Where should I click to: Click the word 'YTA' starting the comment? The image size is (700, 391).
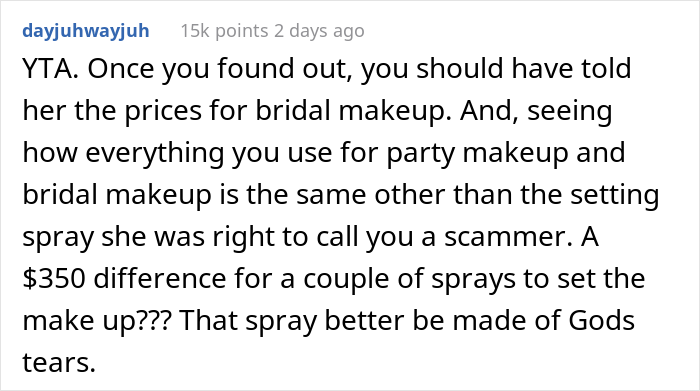click(47, 69)
